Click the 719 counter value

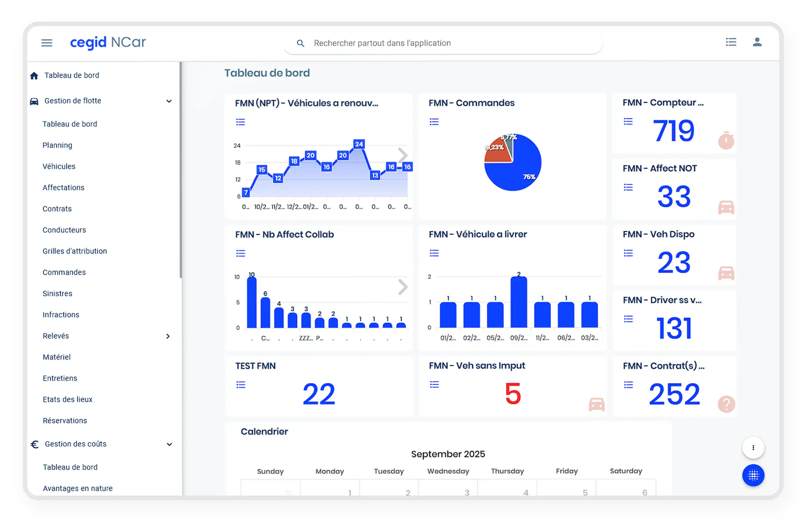click(x=674, y=131)
